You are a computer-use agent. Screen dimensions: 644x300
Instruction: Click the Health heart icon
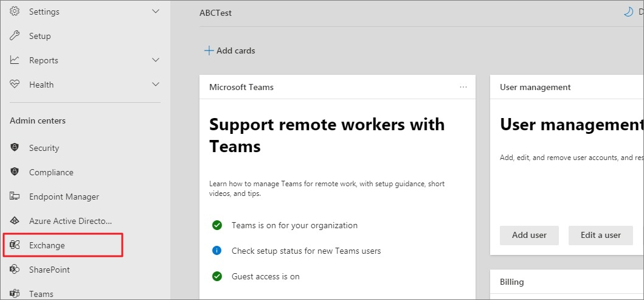pyautogui.click(x=15, y=84)
